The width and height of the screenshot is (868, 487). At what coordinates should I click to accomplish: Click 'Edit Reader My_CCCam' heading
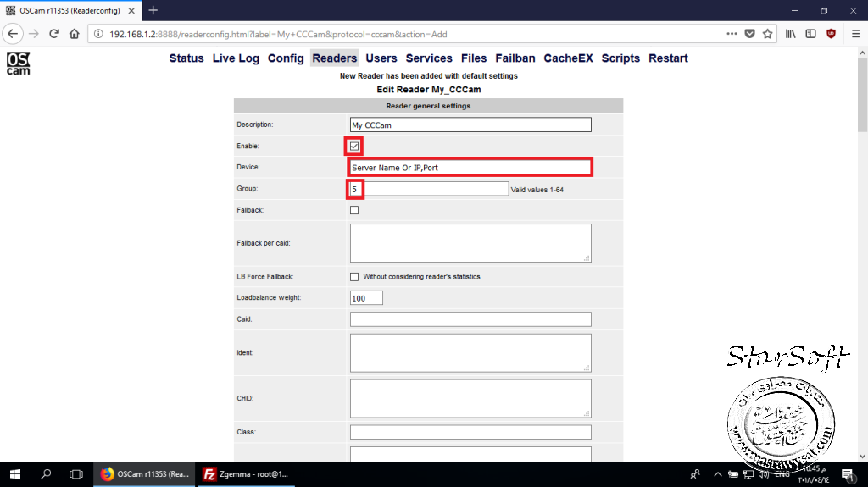coord(428,90)
